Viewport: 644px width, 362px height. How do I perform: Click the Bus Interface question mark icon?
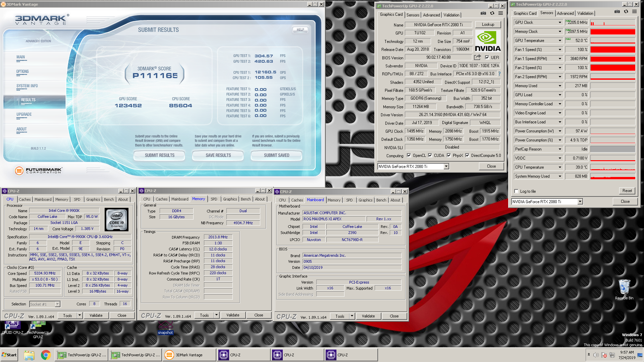point(499,74)
